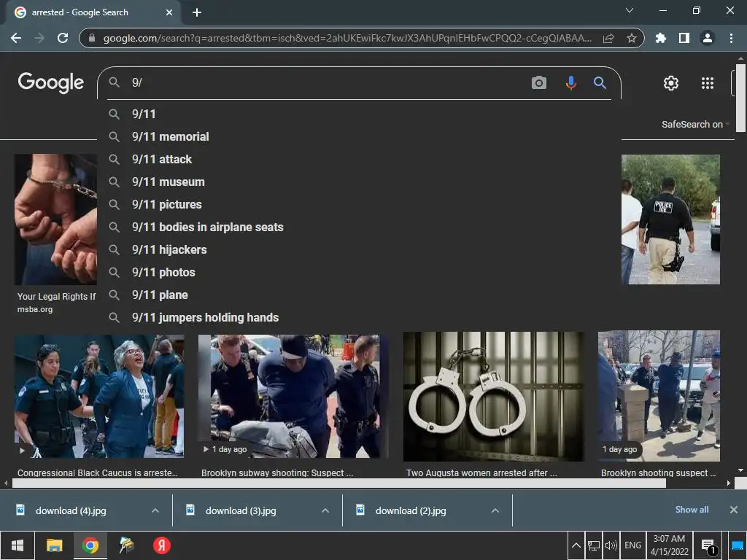
Task: Reload the page with refresh icon
Action: 63,38
